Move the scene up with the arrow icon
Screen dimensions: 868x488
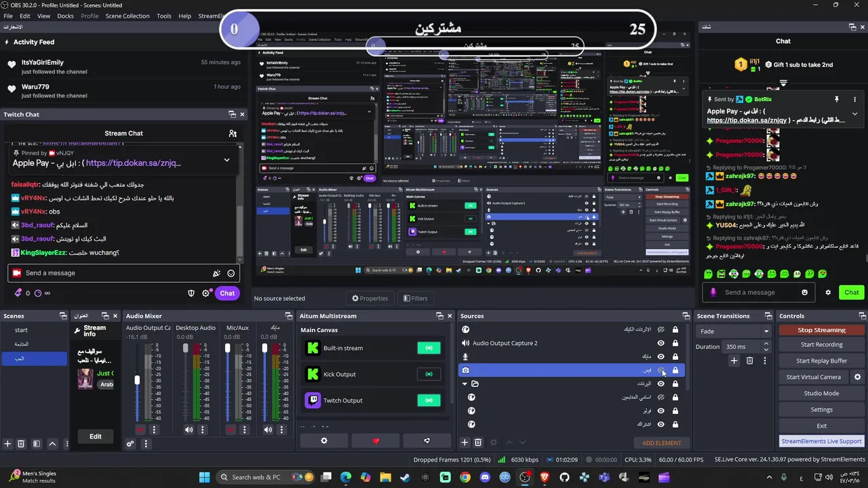click(x=52, y=444)
